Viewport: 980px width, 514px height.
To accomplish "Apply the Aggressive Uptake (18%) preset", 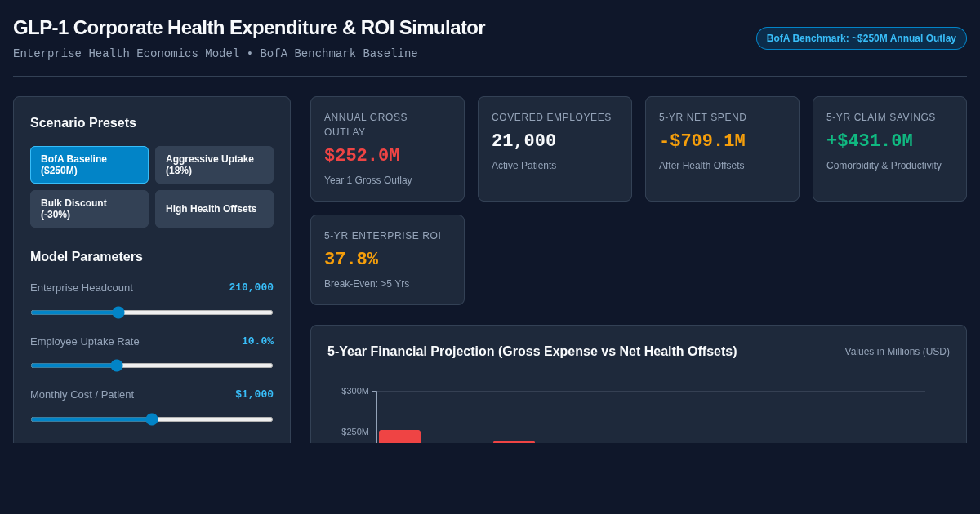I will pos(214,165).
